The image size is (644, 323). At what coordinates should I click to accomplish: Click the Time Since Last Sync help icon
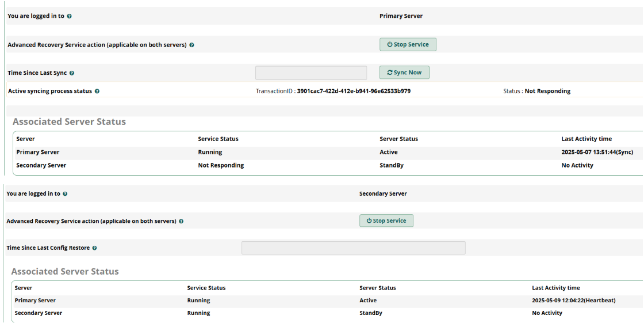pyautogui.click(x=72, y=73)
